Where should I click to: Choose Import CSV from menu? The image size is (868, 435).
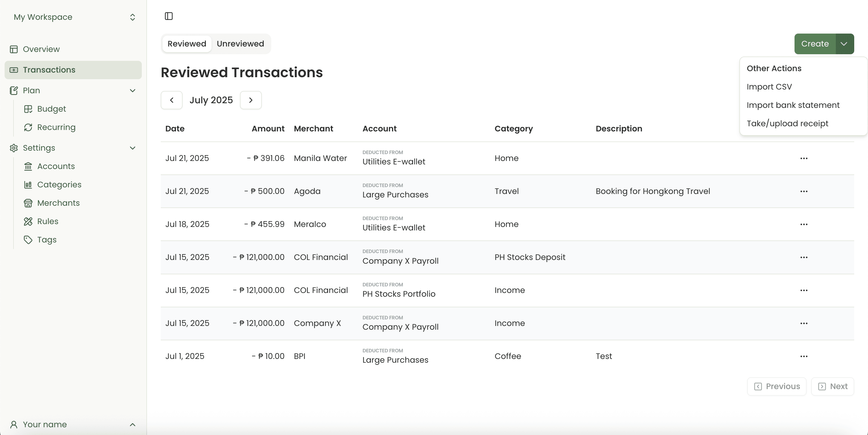click(769, 87)
